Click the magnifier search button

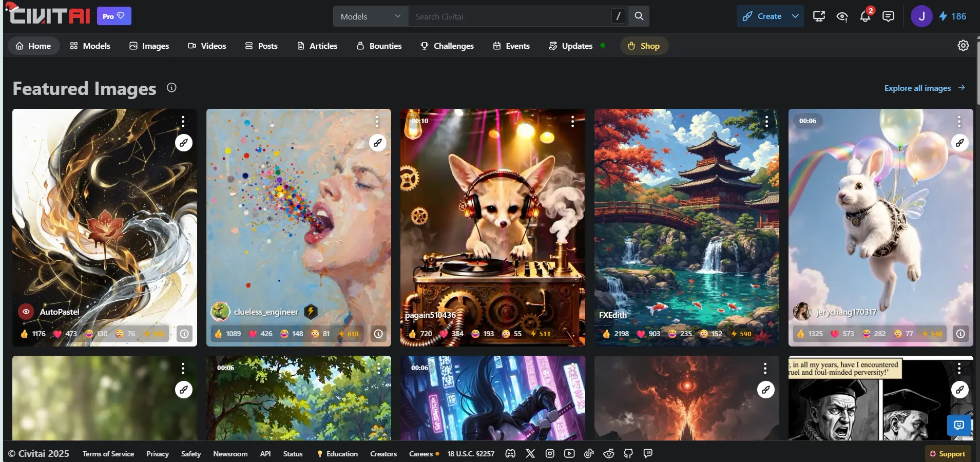[x=639, y=16]
